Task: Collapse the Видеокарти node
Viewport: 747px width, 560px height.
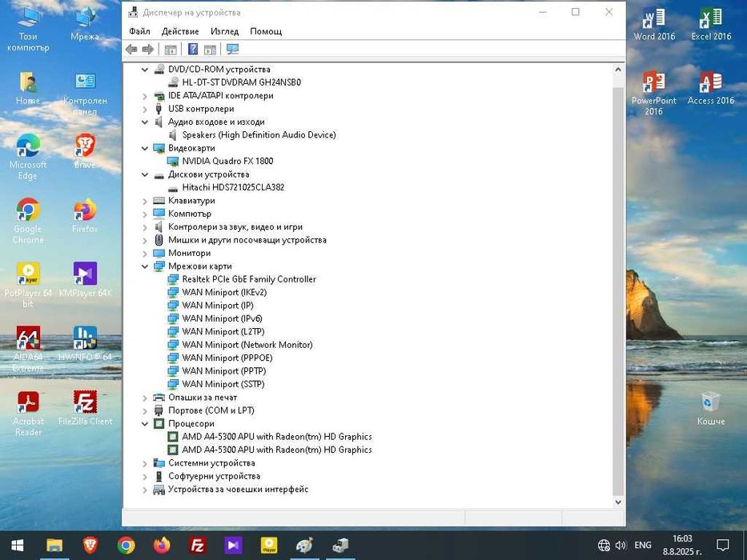Action: pos(145,148)
